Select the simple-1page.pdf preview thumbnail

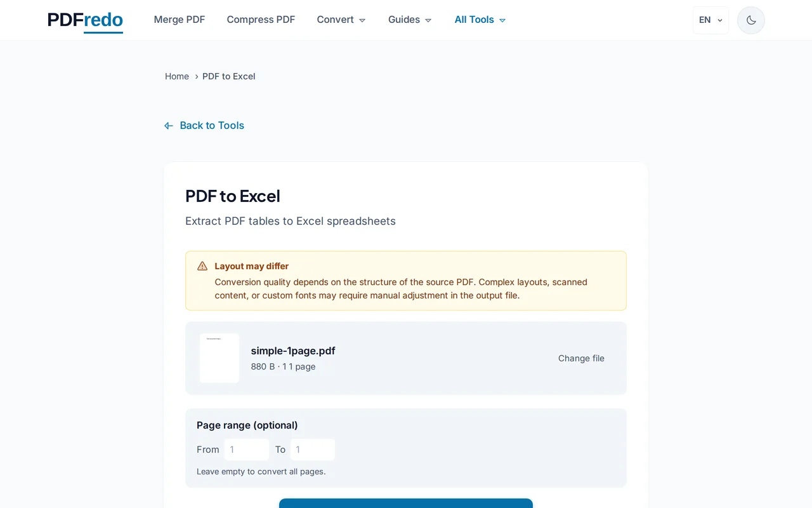(x=219, y=358)
